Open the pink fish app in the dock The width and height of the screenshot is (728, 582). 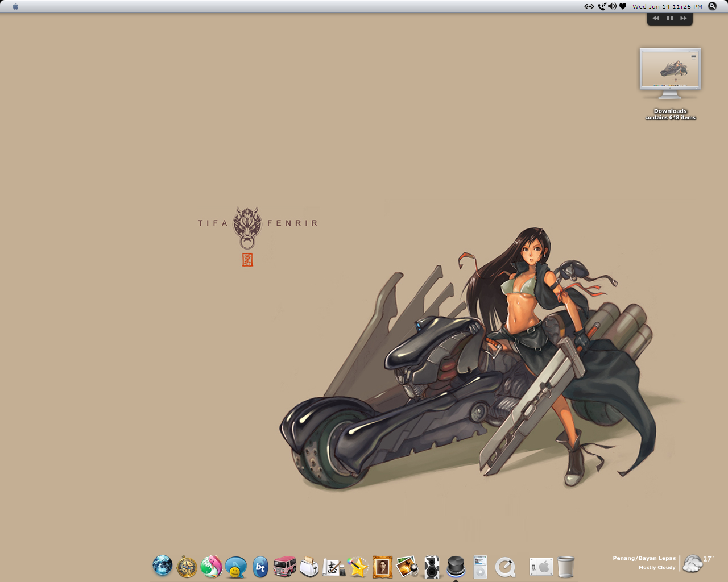[x=211, y=567]
